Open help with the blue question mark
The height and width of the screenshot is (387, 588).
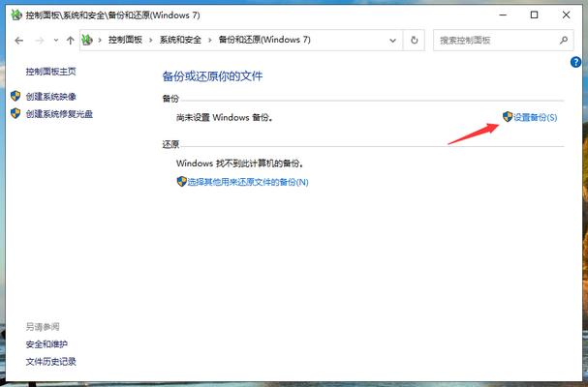click(576, 61)
